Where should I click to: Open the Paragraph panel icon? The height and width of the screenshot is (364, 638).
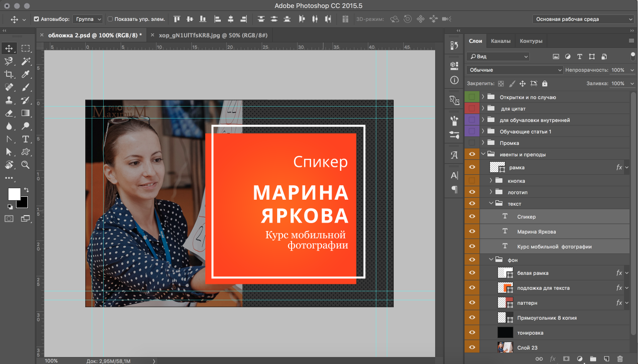pos(454,189)
